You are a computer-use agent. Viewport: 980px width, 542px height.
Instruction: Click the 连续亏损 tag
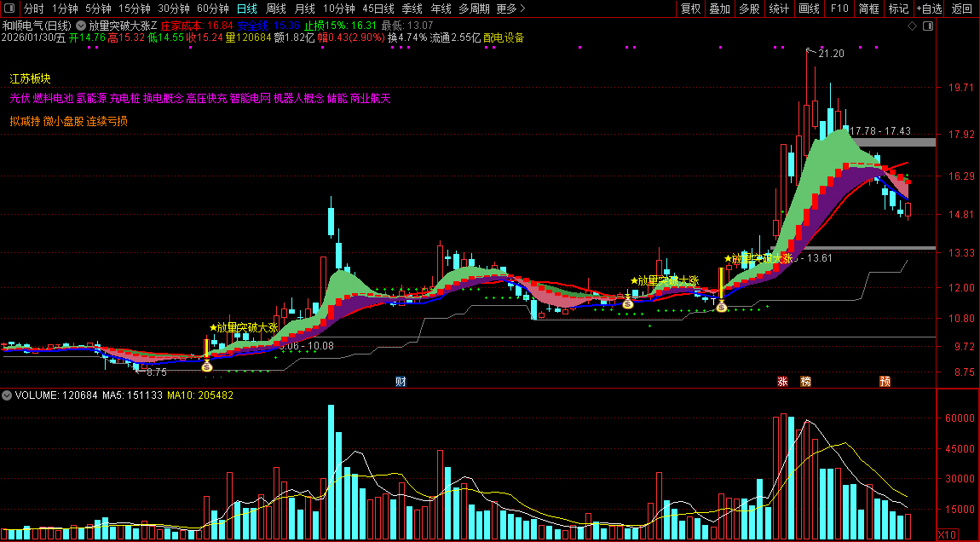pos(107,121)
